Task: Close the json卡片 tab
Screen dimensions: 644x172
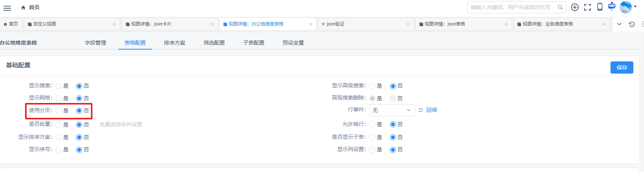Action: pos(213,24)
